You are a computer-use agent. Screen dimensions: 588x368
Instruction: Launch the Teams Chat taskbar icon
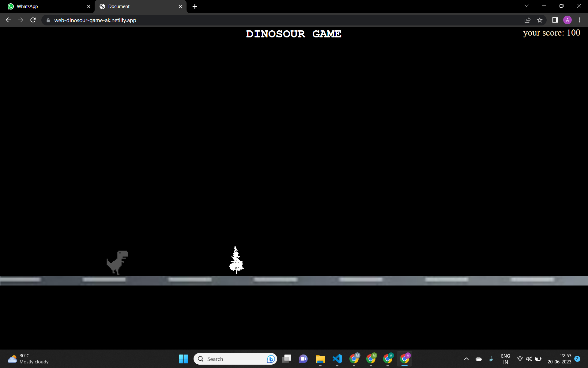[x=303, y=359]
